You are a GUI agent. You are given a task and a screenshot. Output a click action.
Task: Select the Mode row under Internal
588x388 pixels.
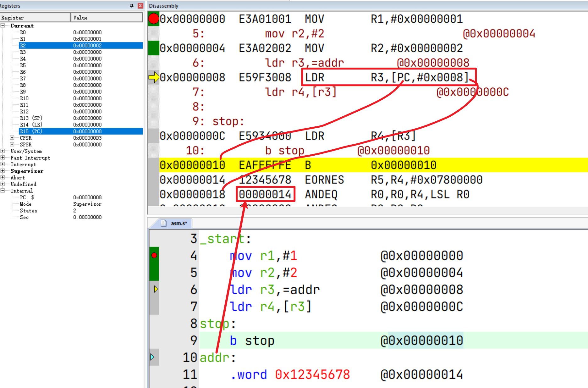click(x=71, y=204)
